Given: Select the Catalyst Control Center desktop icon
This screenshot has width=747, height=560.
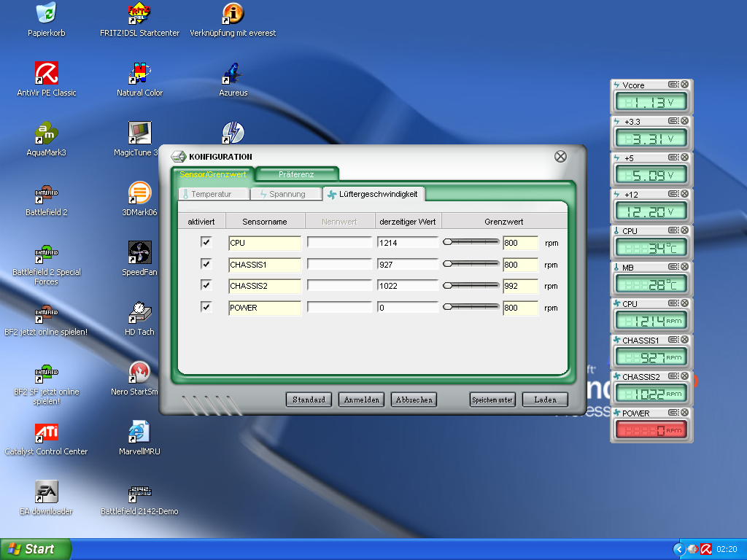Looking at the screenshot, I should click(x=46, y=438).
